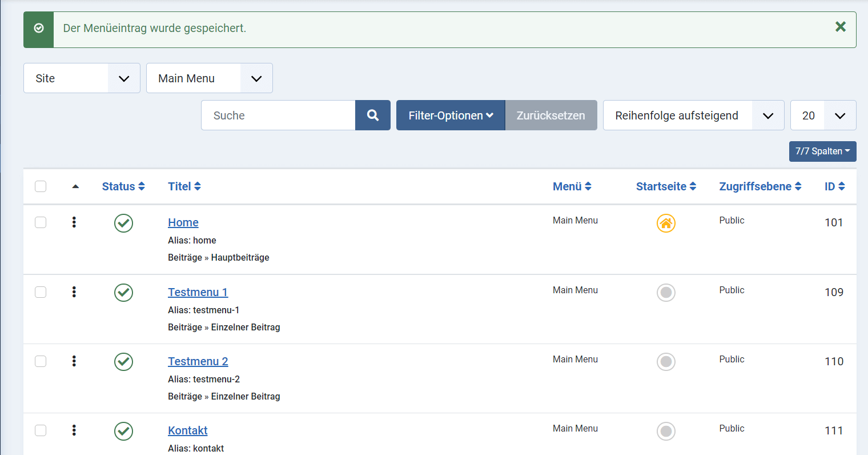
Task: Sort the table by Status column
Action: click(123, 186)
